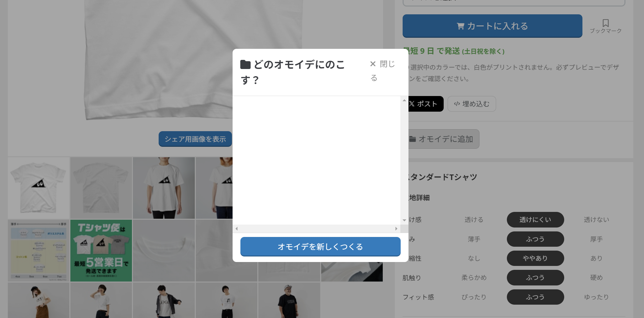Select male model wearing T-shirt thumbnail
The image size is (644, 318).
pos(164,188)
